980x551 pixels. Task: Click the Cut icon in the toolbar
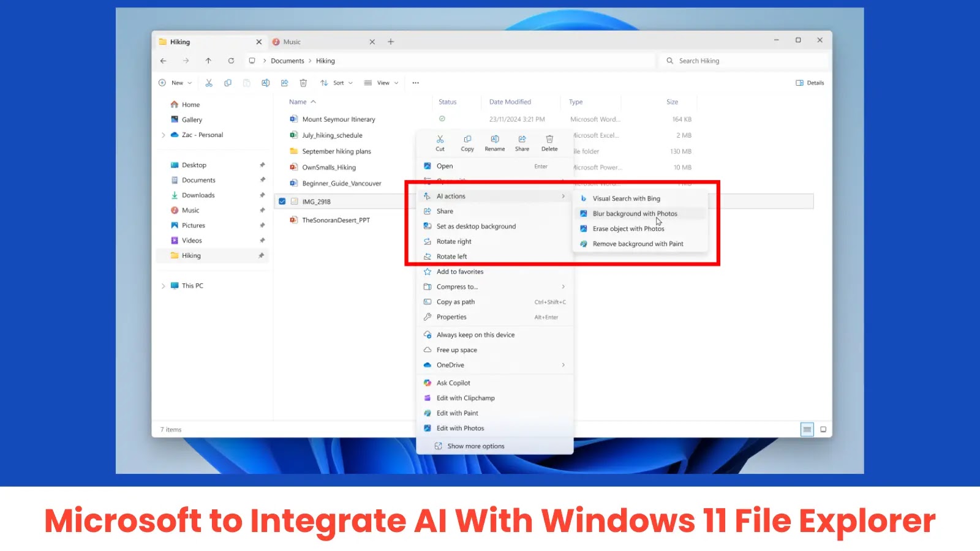coord(209,83)
